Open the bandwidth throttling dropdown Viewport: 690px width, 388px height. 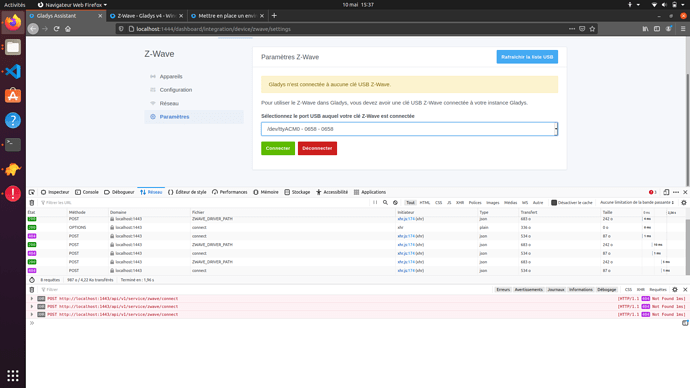click(637, 203)
